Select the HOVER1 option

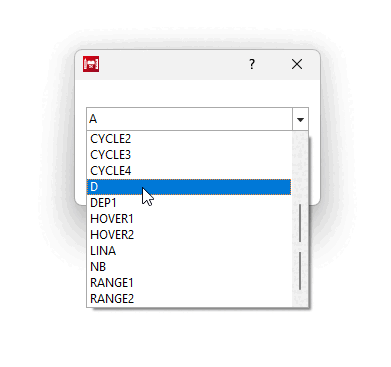(189, 219)
